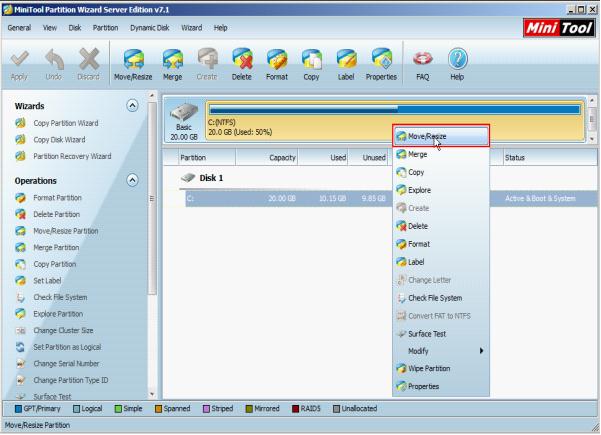Viewport: 601px width, 435px height.
Task: Click the Change Cluster Size sidebar icon
Action: (x=21, y=330)
